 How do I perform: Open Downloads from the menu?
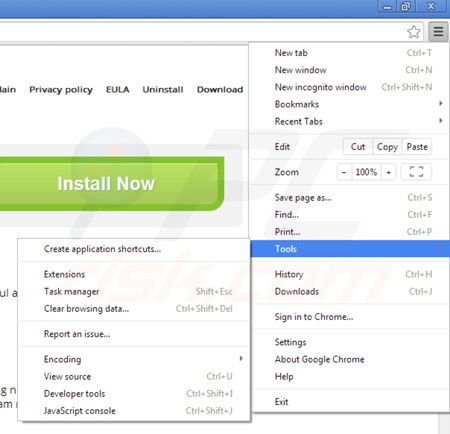349,291
